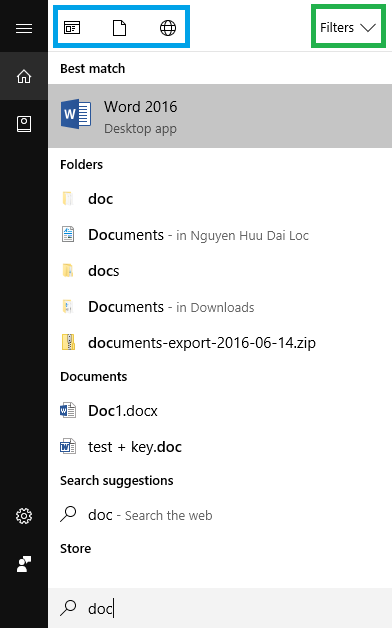Open the hamburger menu icon
Screen dimensions: 392x628
click(24, 28)
